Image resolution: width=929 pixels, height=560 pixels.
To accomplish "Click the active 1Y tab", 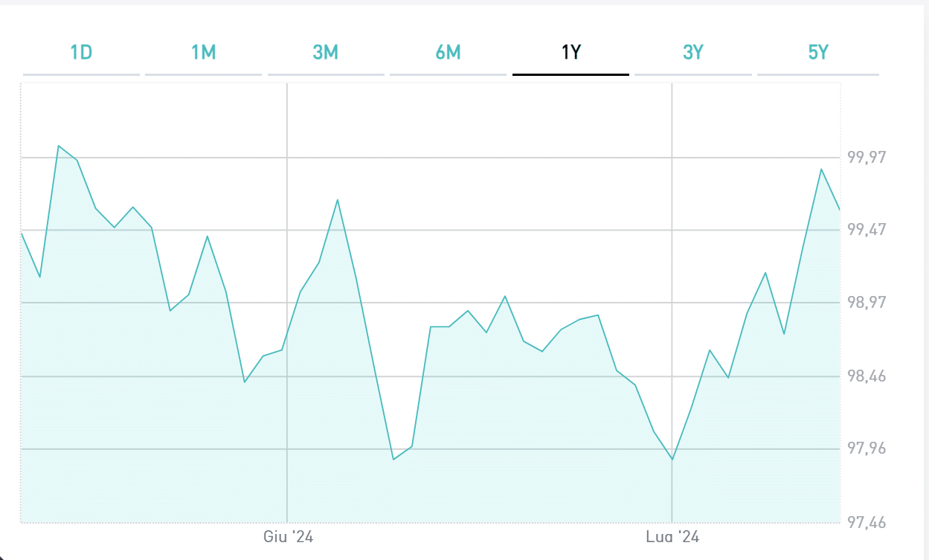I will click(x=570, y=53).
